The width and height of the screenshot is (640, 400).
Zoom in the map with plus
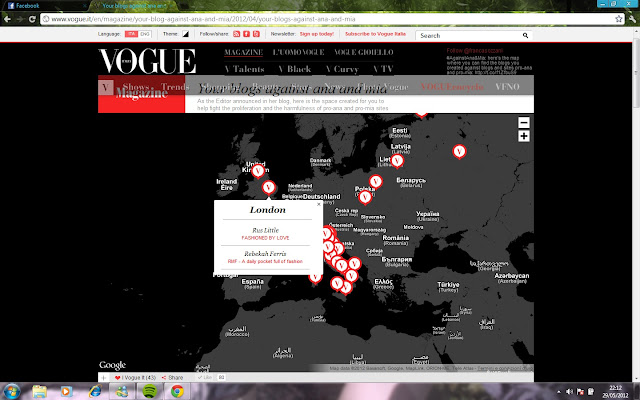point(524,136)
